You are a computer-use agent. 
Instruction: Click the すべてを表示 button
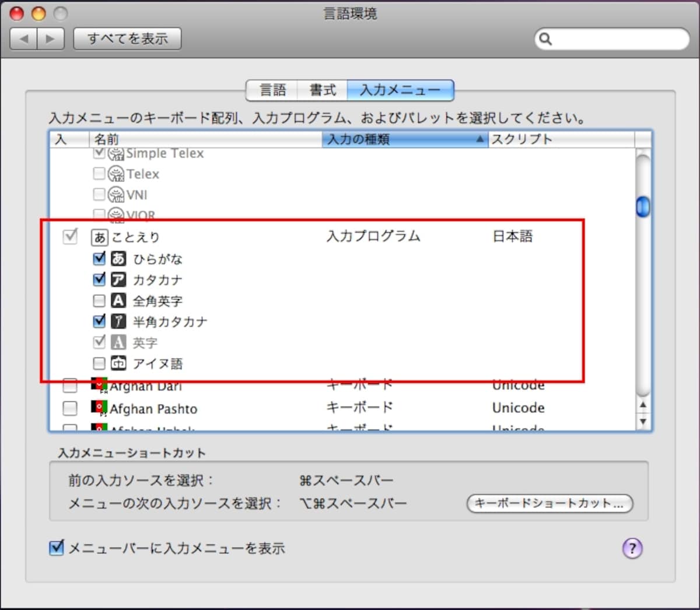(x=127, y=38)
